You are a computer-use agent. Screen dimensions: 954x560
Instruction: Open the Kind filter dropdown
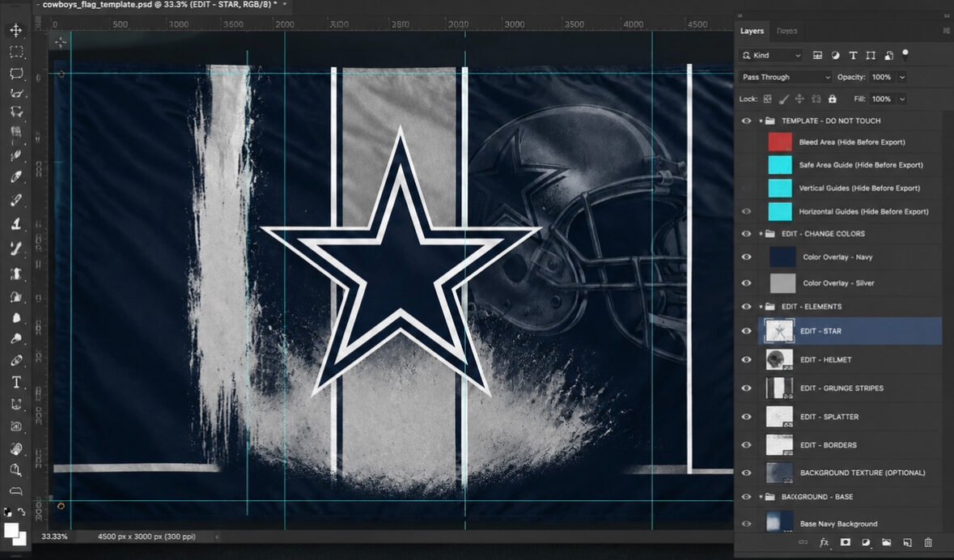point(771,55)
